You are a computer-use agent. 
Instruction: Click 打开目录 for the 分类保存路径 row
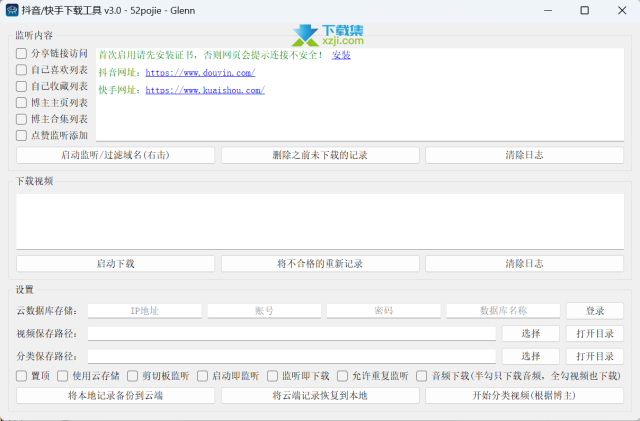coord(595,356)
